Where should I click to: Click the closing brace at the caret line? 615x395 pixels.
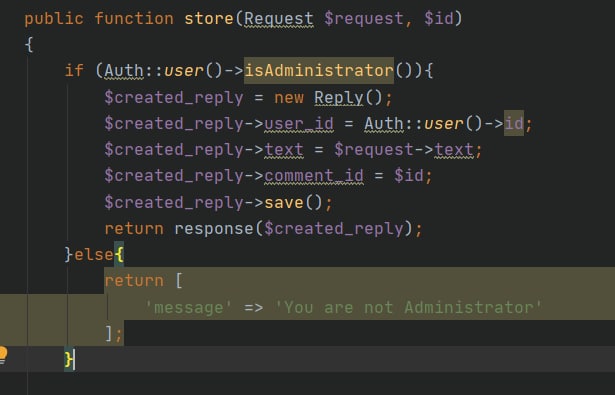pyautogui.click(x=69, y=359)
